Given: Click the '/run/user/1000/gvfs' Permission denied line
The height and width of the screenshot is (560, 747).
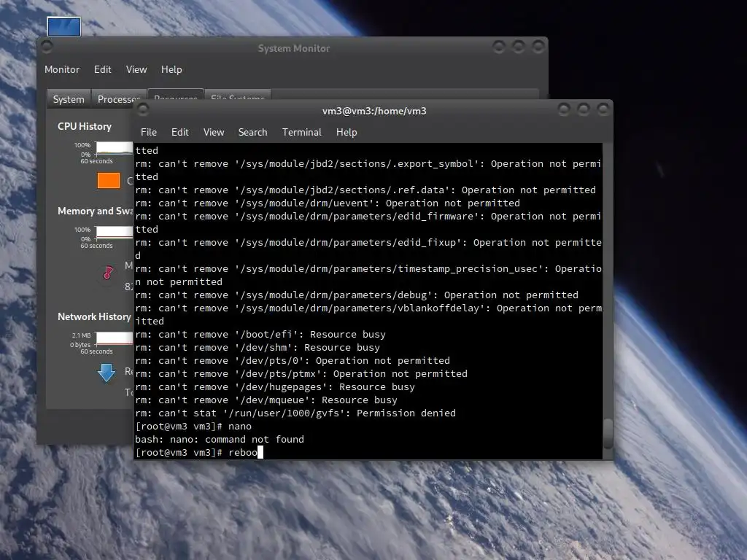Looking at the screenshot, I should [295, 413].
